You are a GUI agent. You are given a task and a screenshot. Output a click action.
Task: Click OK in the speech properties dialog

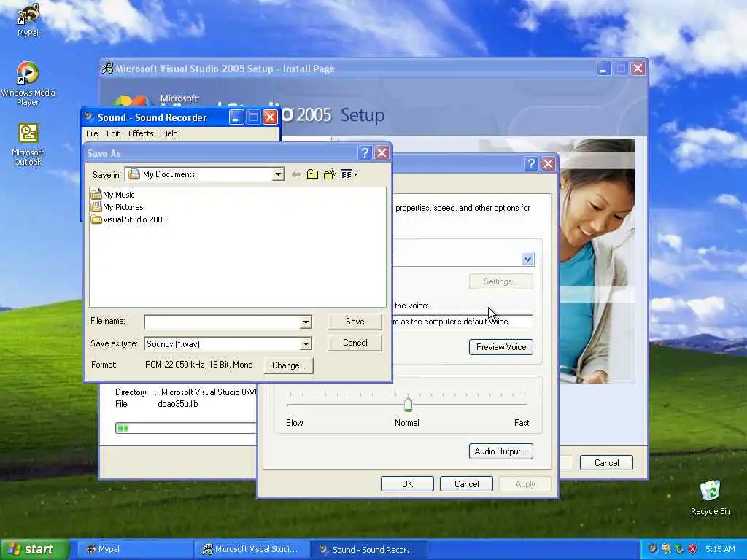pos(407,484)
